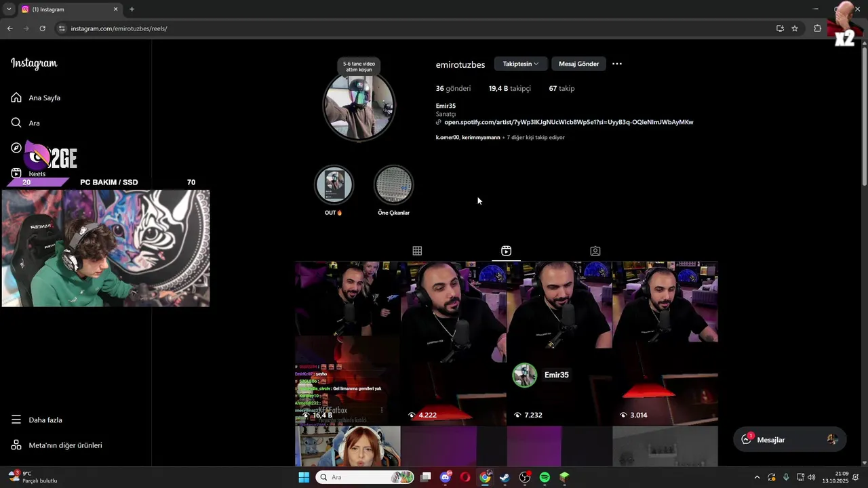The height and width of the screenshot is (488, 868).
Task: Click the microphone tray icon
Action: (786, 477)
